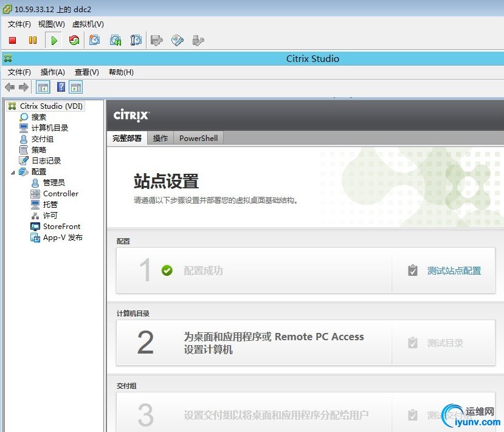Click the floppy drive connect icon
The width and height of the screenshot is (504, 432).
pos(156,41)
